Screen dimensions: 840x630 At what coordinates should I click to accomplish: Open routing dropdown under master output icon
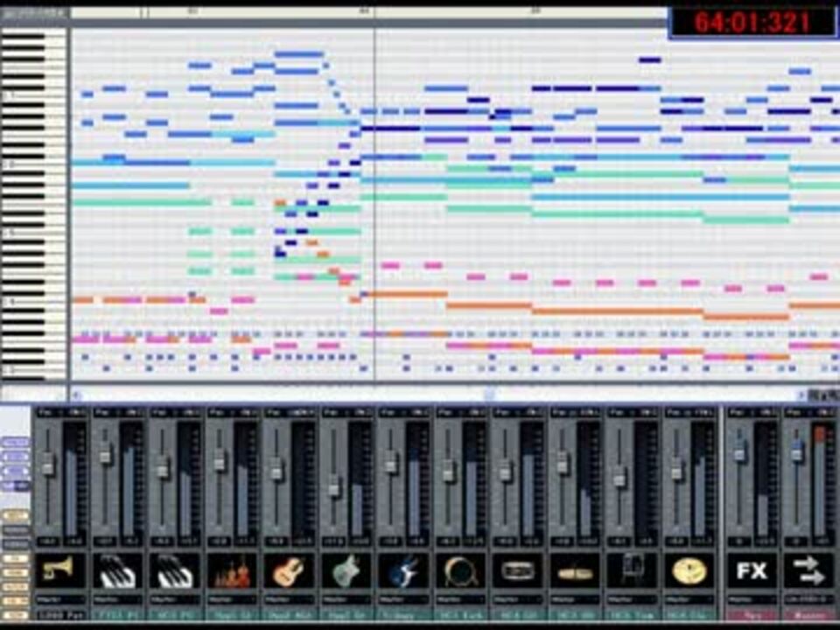tap(810, 599)
